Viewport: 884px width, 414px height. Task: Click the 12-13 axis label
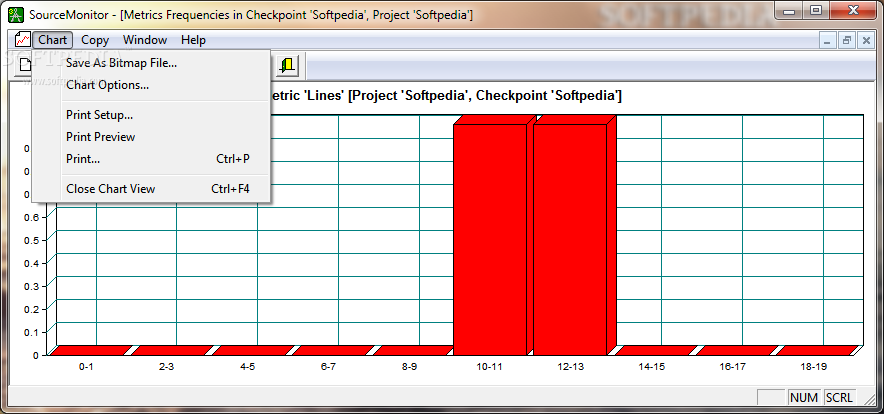pos(571,367)
